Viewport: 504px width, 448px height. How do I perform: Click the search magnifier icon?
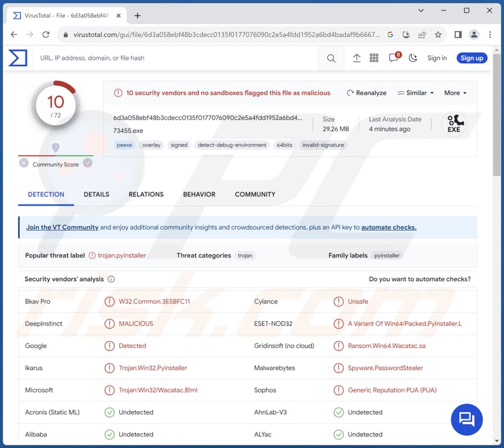(331, 58)
